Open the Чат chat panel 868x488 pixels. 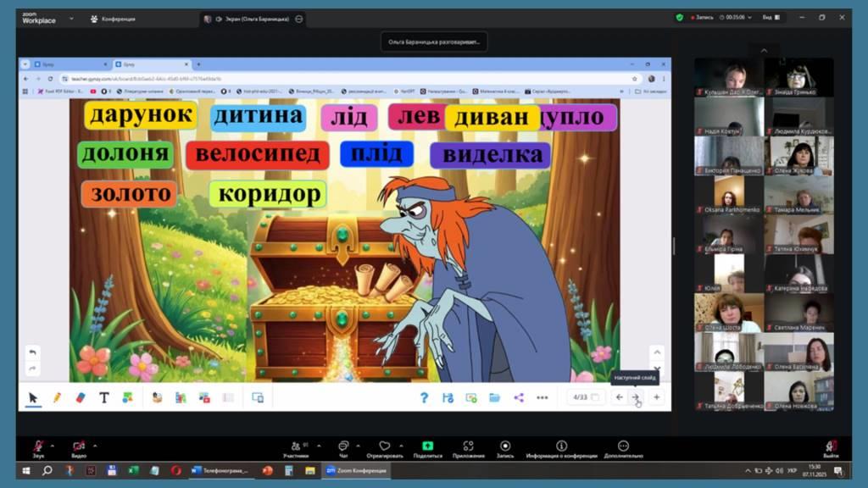[343, 448]
